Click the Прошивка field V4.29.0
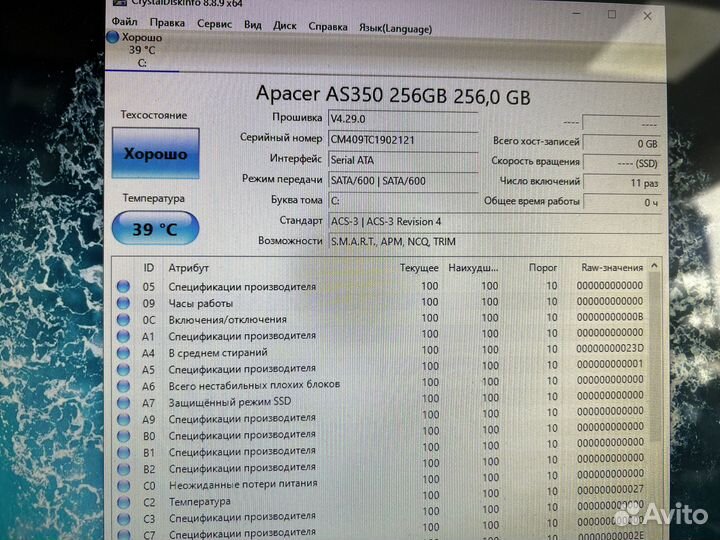 tap(403, 119)
